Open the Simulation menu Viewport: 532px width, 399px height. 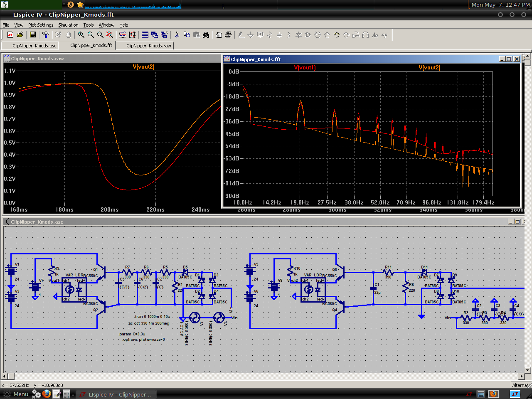click(68, 25)
